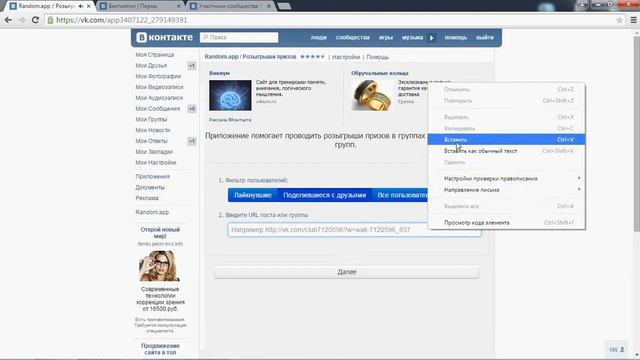Open the помощь header link
Image resolution: width=640 pixels, height=360 pixels.
coord(456,38)
